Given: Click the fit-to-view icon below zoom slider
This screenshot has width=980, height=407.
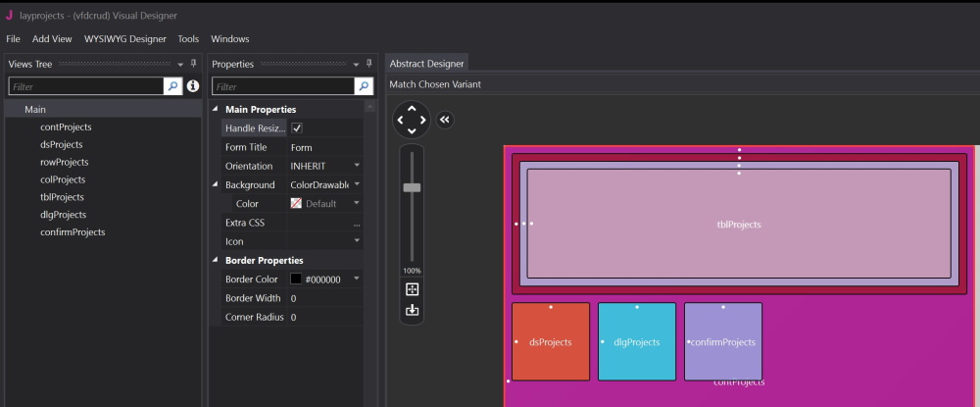Looking at the screenshot, I should click(412, 289).
